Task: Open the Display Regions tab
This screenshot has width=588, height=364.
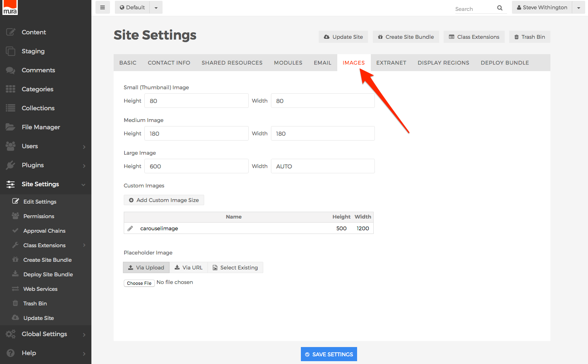Action: 443,63
